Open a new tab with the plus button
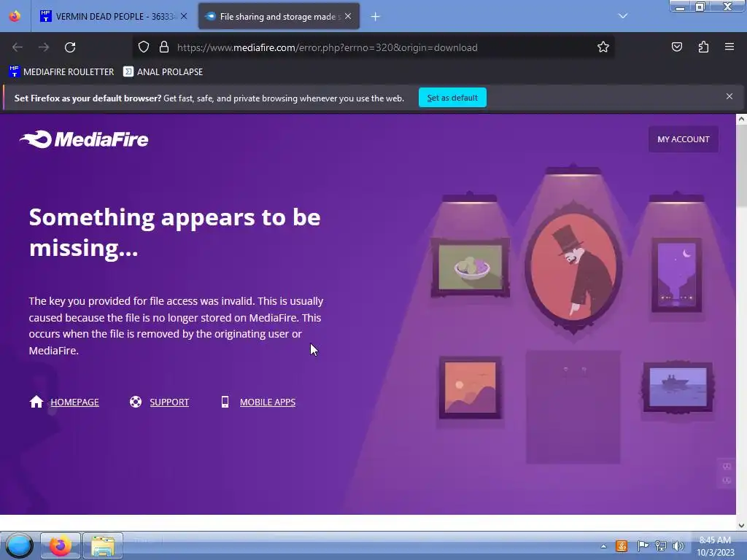The image size is (747, 560). tap(376, 17)
